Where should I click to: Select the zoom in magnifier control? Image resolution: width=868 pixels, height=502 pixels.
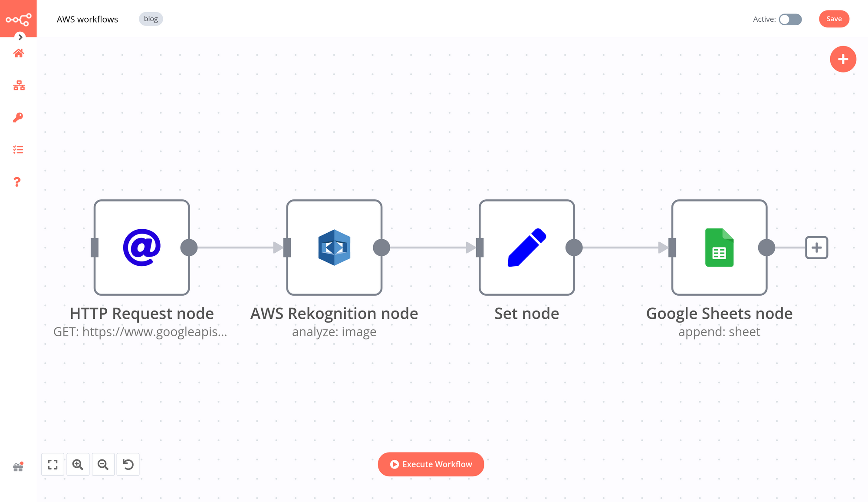(x=78, y=464)
